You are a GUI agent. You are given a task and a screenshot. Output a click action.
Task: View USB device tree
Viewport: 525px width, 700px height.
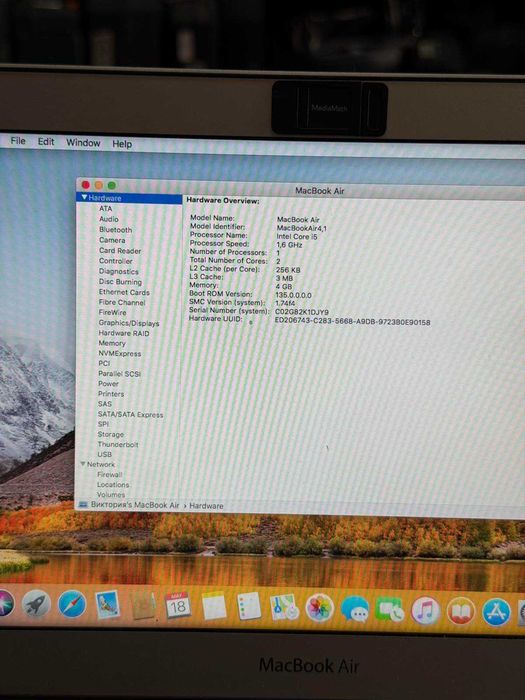click(x=104, y=454)
